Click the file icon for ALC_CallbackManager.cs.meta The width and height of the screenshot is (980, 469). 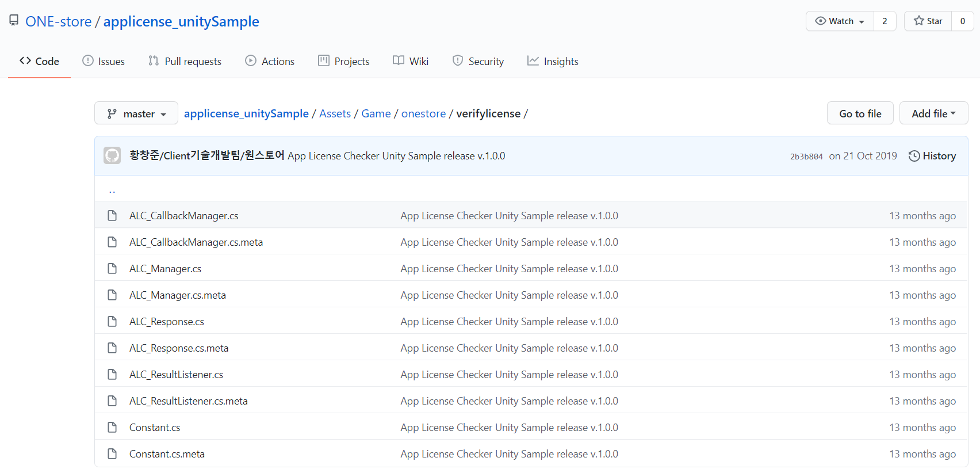[x=112, y=242]
